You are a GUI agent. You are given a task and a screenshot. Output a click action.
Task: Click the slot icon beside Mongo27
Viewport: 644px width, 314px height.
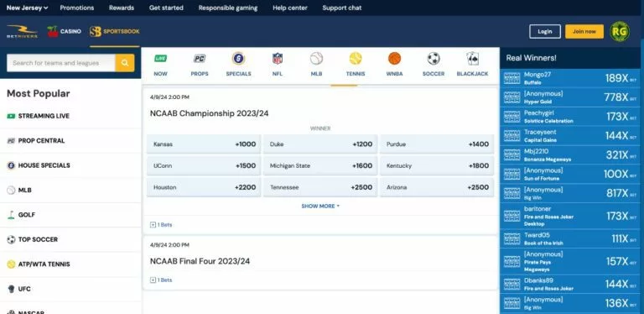click(x=512, y=78)
